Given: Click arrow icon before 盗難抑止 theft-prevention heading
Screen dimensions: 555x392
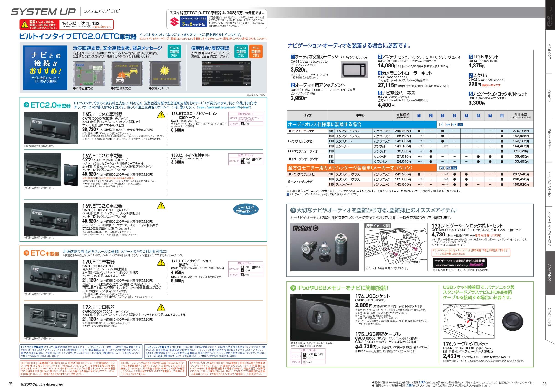Looking at the screenshot, I should (x=293, y=210).
